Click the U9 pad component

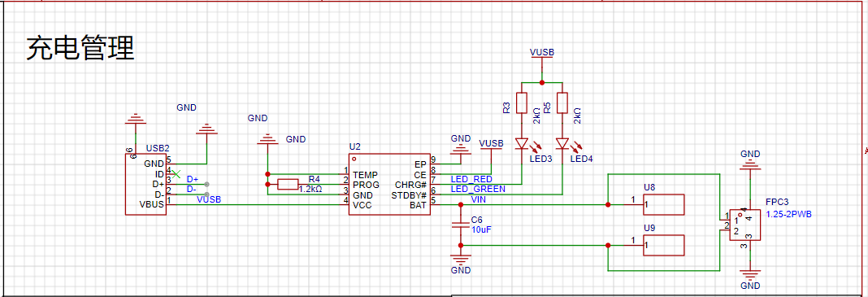[664, 246]
